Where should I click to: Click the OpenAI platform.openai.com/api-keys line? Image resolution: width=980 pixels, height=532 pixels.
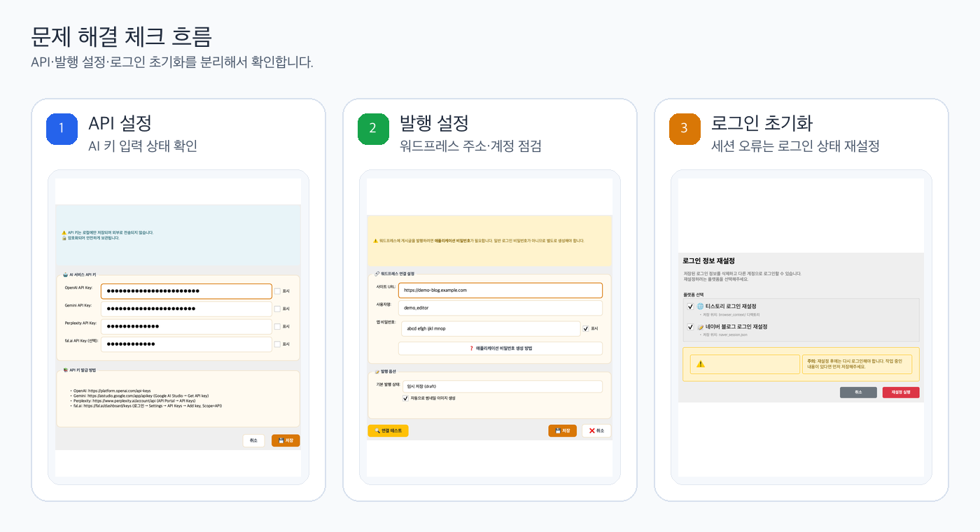click(x=112, y=391)
